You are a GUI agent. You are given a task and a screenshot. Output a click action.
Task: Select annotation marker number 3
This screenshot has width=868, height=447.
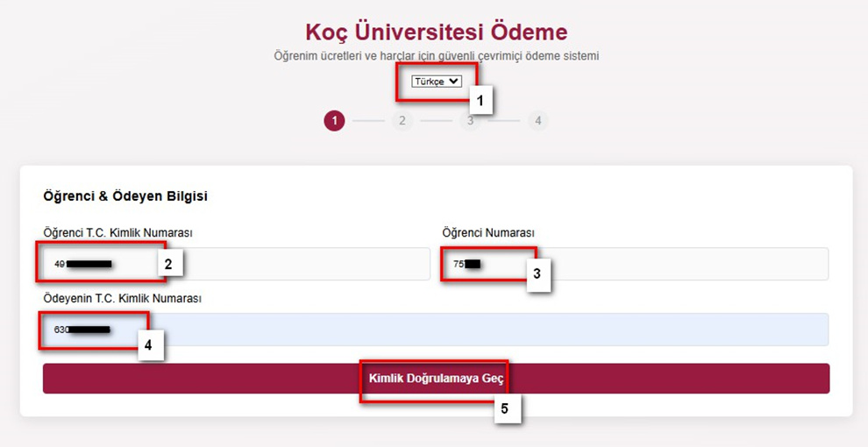coord(537,274)
